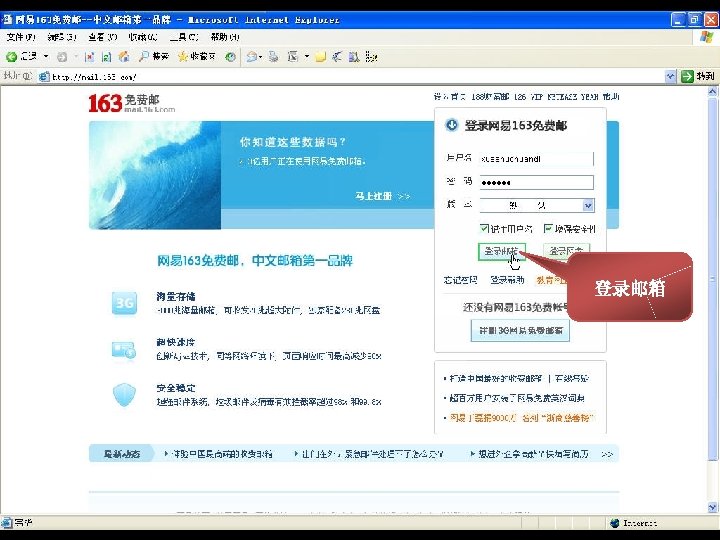Open the 文件 (File) menu
The height and width of the screenshot is (540, 720).
pyautogui.click(x=21, y=37)
